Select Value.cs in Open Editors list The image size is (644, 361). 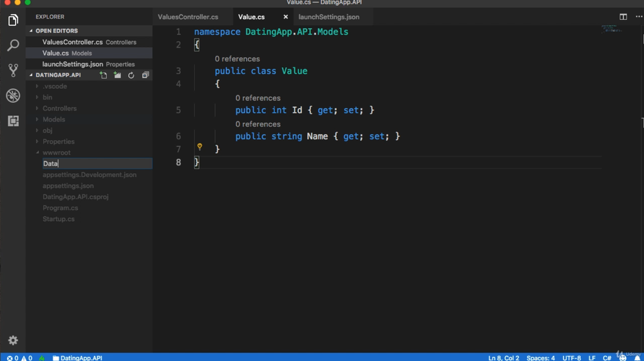click(x=89, y=53)
